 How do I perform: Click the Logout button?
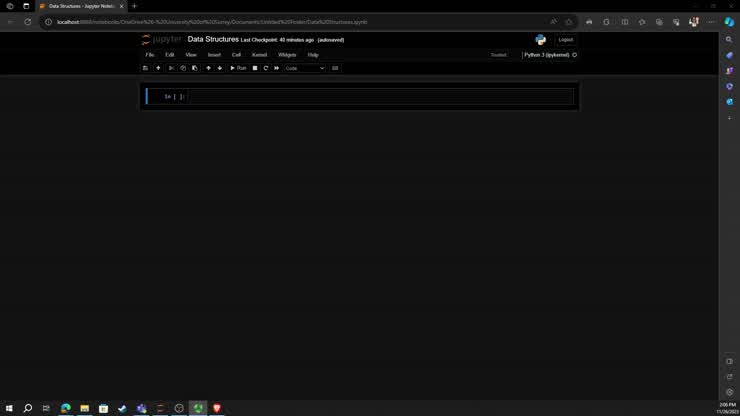tap(565, 40)
